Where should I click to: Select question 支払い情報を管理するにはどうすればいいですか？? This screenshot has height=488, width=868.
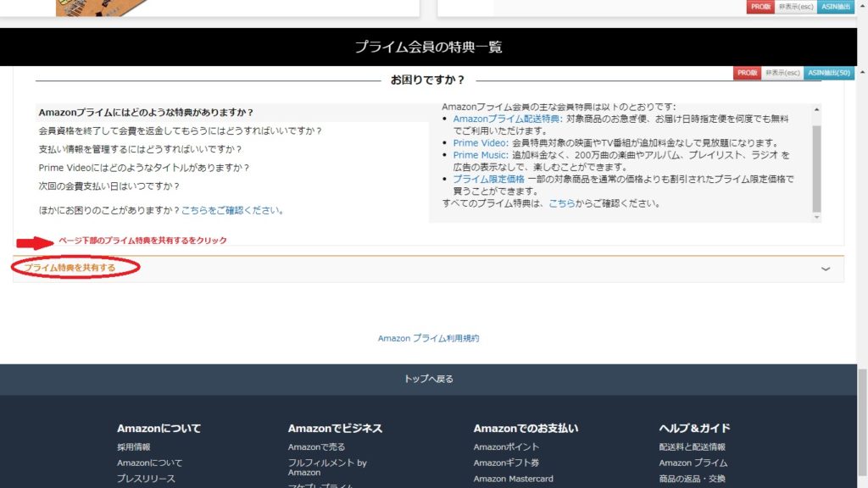click(140, 149)
